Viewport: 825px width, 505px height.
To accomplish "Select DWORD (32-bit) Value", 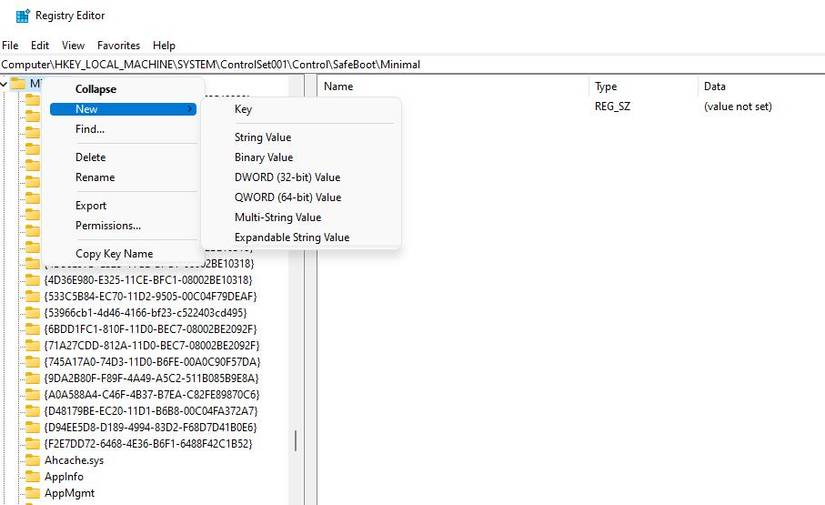I will [x=287, y=177].
